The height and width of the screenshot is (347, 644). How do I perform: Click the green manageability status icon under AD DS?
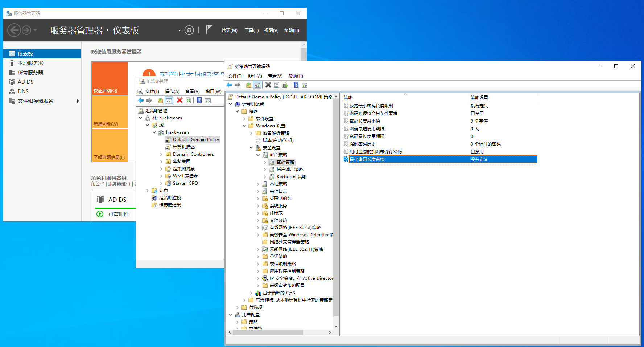click(x=100, y=214)
